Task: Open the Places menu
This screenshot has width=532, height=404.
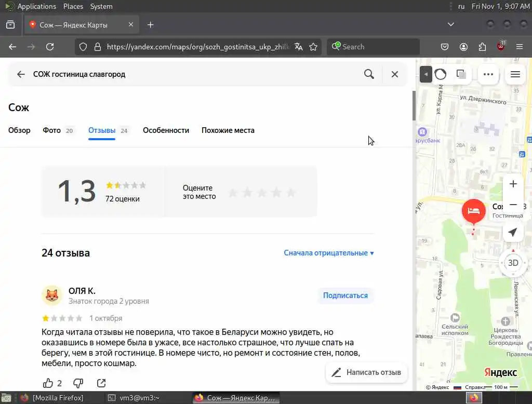Action: 73,6
